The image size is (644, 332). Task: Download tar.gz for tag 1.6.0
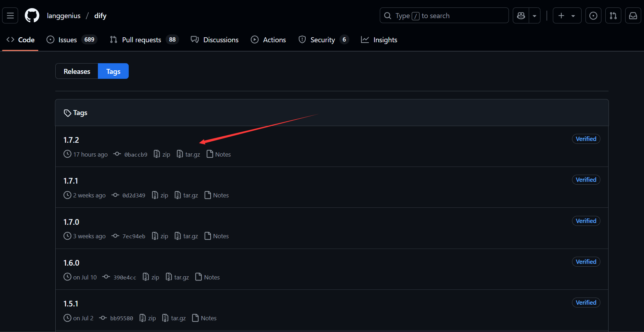[x=177, y=277]
